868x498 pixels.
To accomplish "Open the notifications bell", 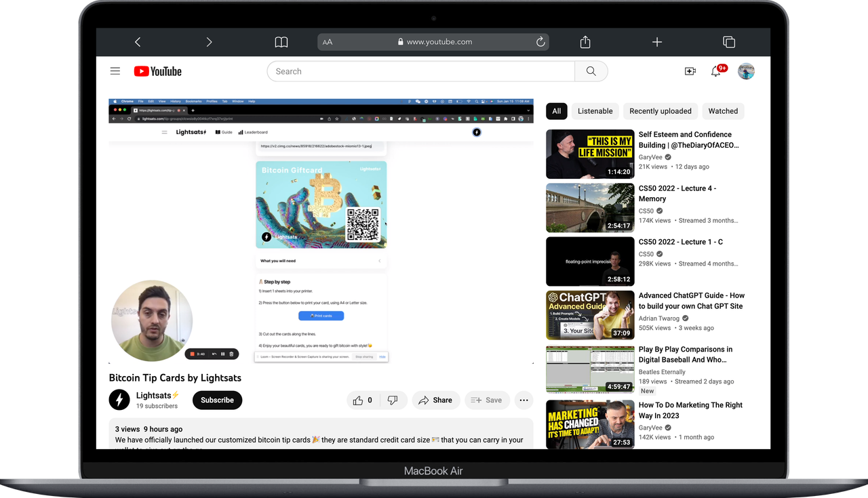I will pyautogui.click(x=716, y=71).
